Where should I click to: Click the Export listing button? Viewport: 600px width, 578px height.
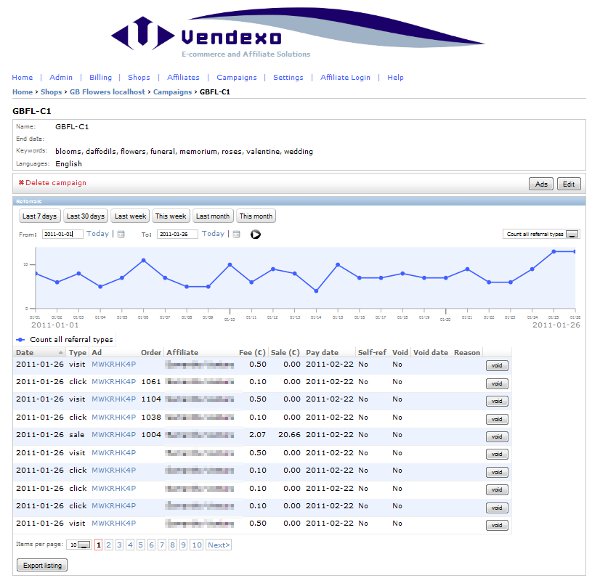[x=42, y=565]
